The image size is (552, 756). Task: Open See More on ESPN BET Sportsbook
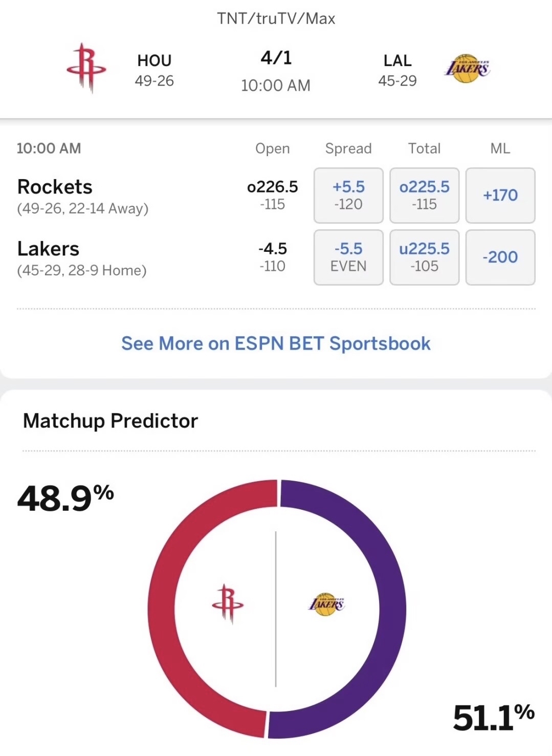click(276, 343)
